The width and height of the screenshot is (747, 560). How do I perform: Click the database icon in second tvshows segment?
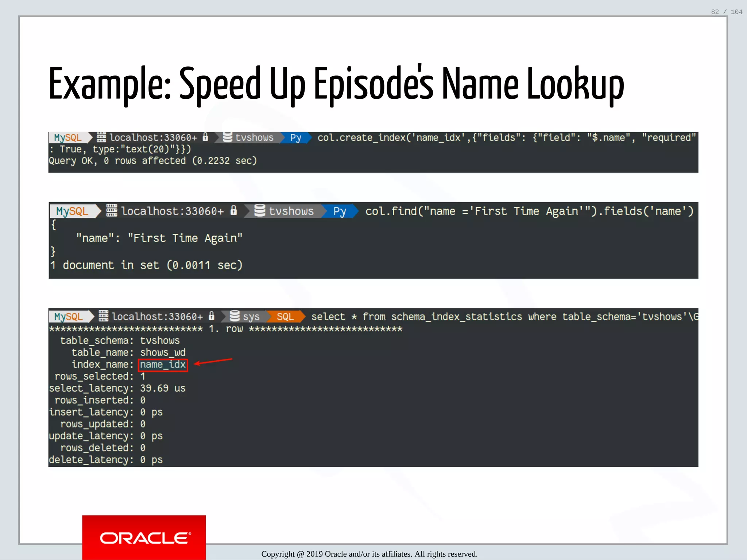click(260, 210)
